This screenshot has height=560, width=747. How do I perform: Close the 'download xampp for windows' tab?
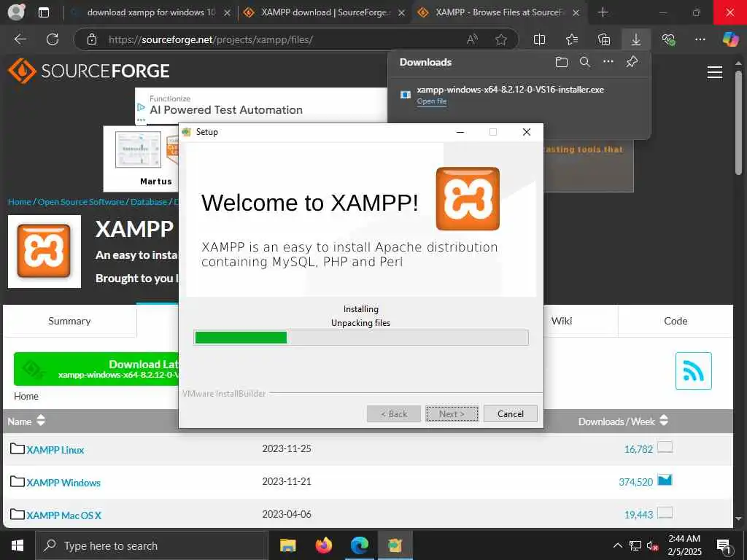(228, 13)
